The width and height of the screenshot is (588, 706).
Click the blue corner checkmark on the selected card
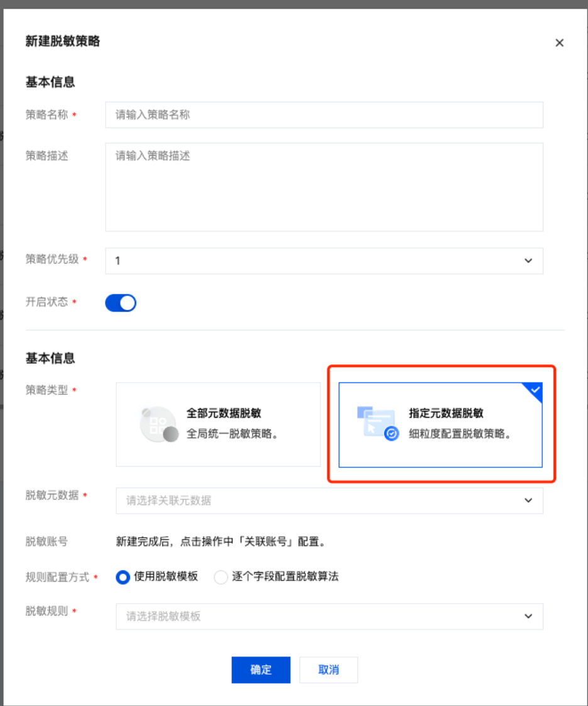pos(535,390)
